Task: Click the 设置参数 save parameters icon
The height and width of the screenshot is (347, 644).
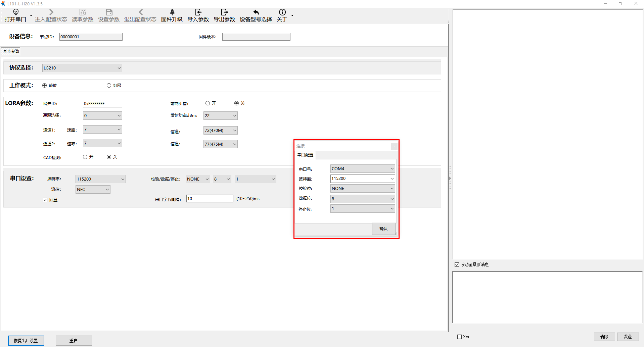Action: point(109,12)
